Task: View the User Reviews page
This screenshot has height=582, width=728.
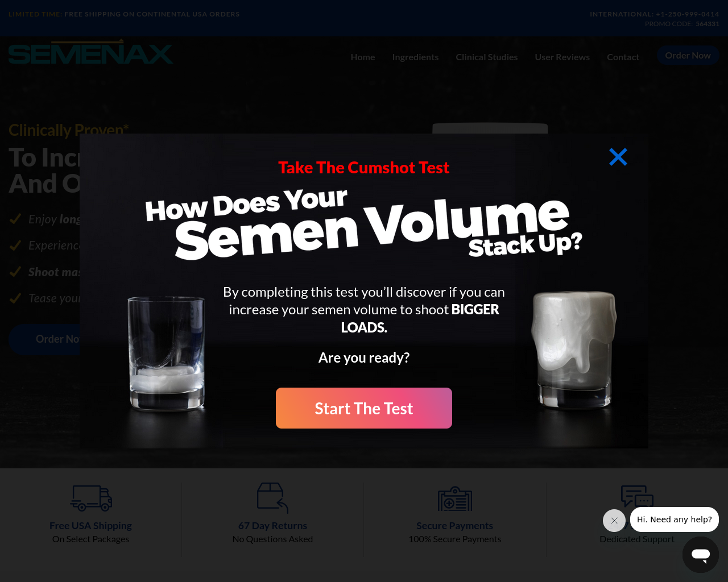Action: pyautogui.click(x=562, y=57)
